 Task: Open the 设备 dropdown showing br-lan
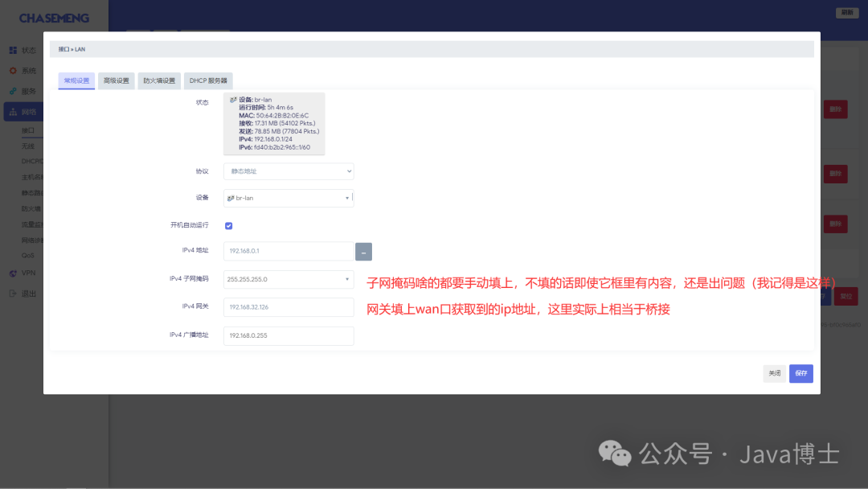pyautogui.click(x=288, y=198)
